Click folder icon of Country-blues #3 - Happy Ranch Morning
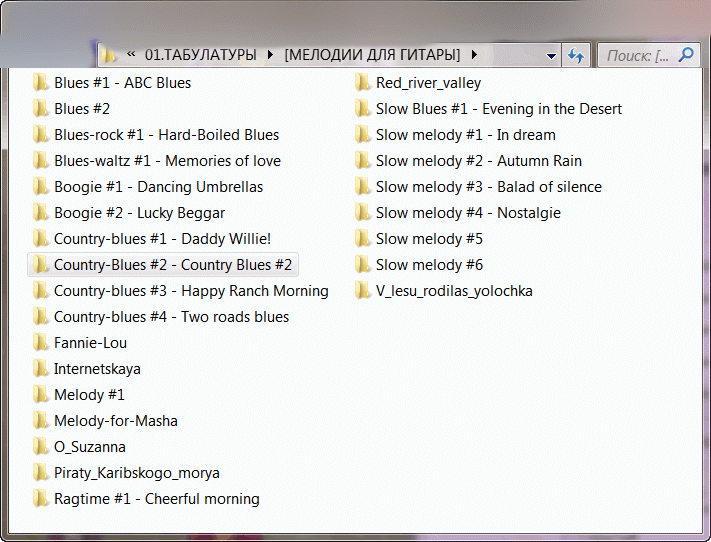 (40, 291)
